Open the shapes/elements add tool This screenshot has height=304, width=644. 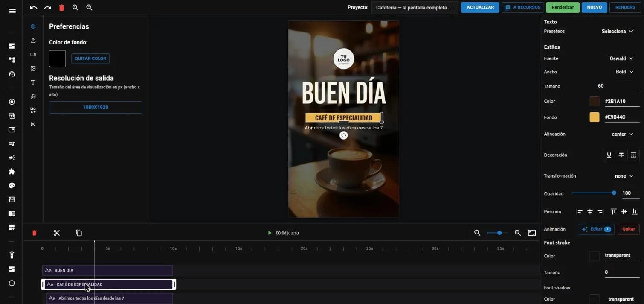point(33,110)
